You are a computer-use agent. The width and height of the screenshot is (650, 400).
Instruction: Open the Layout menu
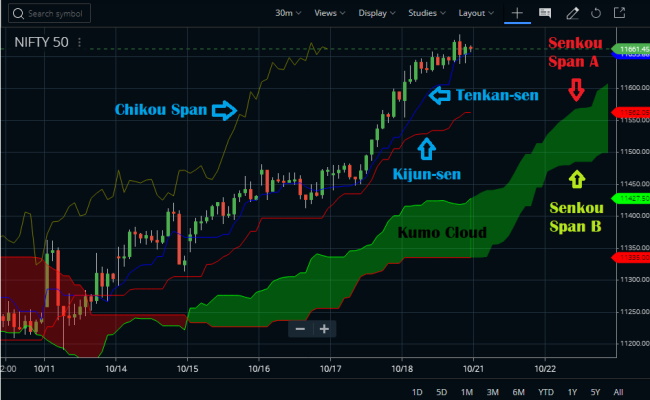pos(476,14)
